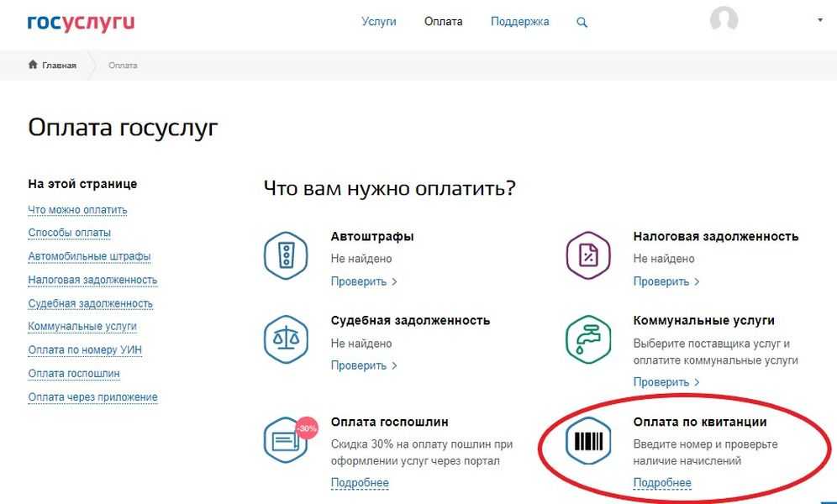Open Проверить under Автоштрафы

pyautogui.click(x=363, y=281)
